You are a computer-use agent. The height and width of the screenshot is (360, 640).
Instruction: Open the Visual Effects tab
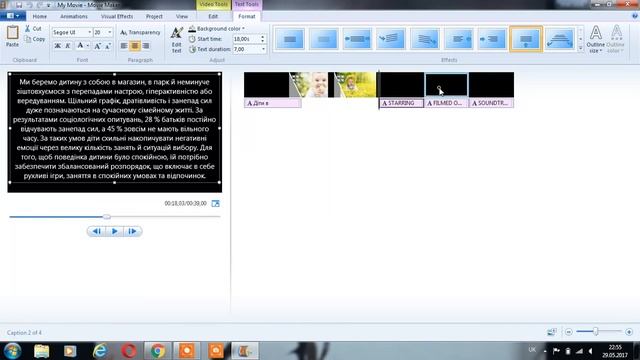(x=117, y=16)
